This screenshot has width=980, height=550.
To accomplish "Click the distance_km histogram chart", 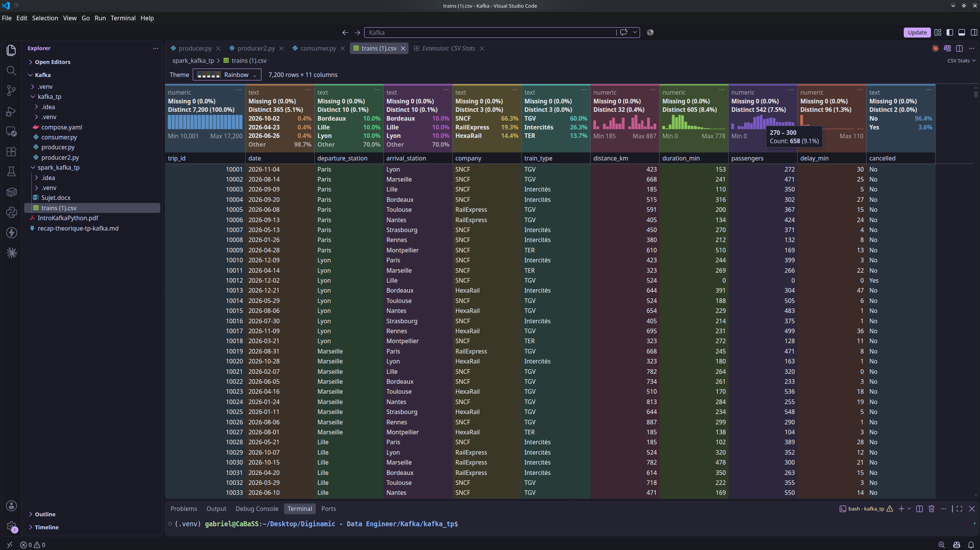I will click(x=625, y=123).
